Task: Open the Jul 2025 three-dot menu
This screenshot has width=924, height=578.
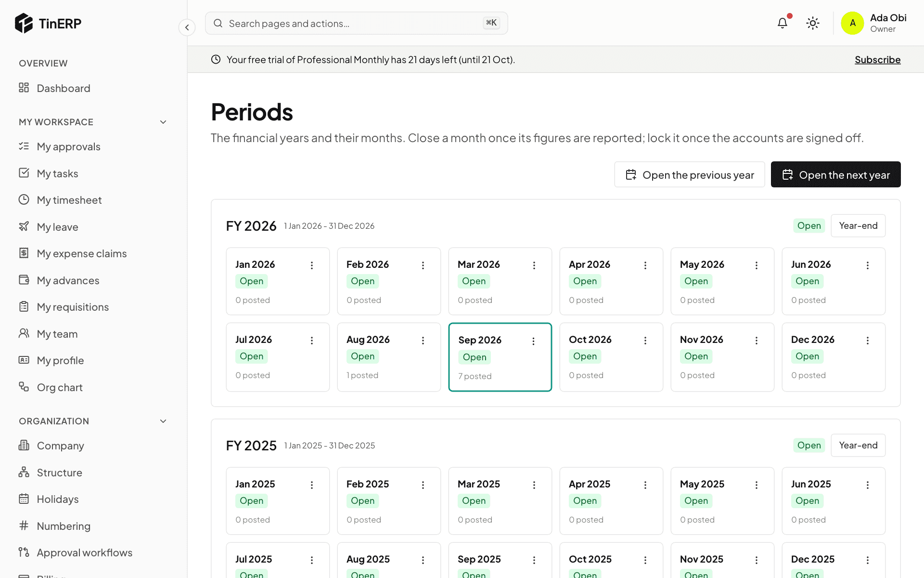Action: 312,560
